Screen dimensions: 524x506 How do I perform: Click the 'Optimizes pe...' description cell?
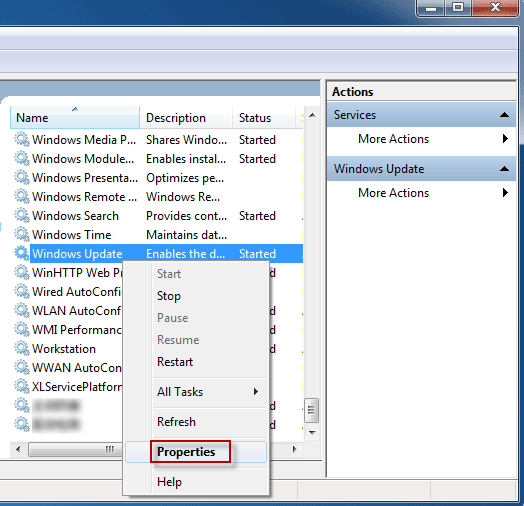[185, 178]
